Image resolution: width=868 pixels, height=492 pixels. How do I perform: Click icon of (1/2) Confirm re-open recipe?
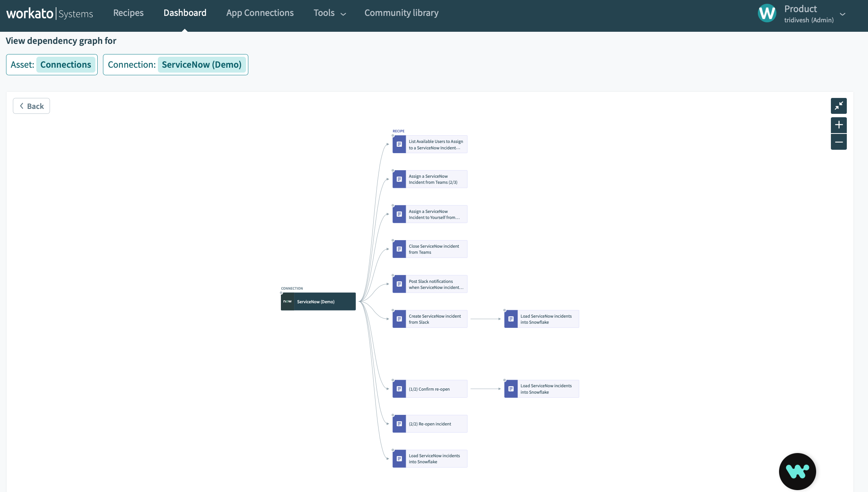click(x=399, y=389)
